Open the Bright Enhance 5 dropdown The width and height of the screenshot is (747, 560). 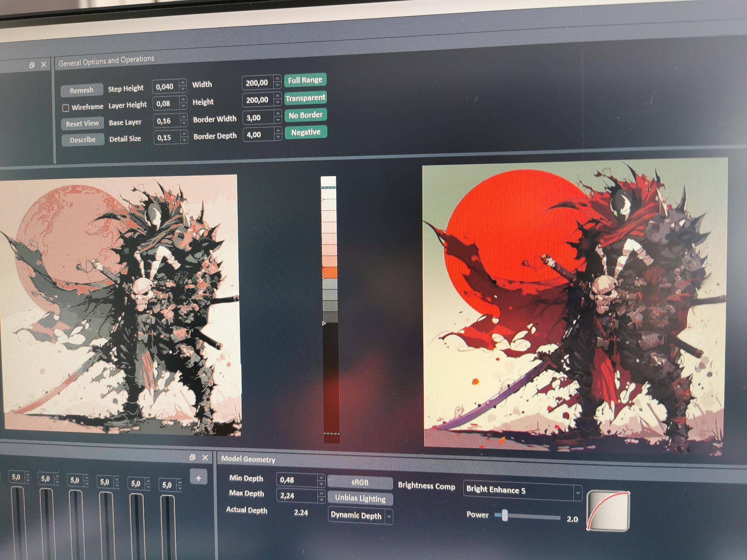[577, 493]
